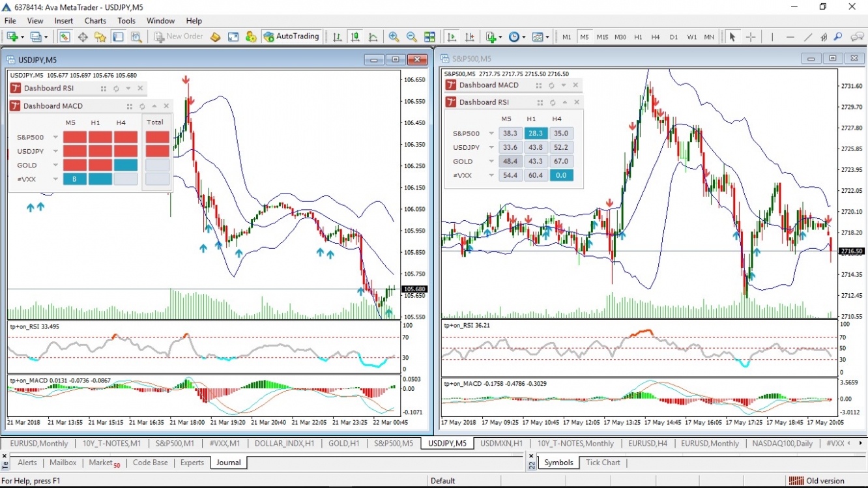The image size is (868, 488).
Task: Switch to GOLD,H1 chart tab
Action: [344, 443]
